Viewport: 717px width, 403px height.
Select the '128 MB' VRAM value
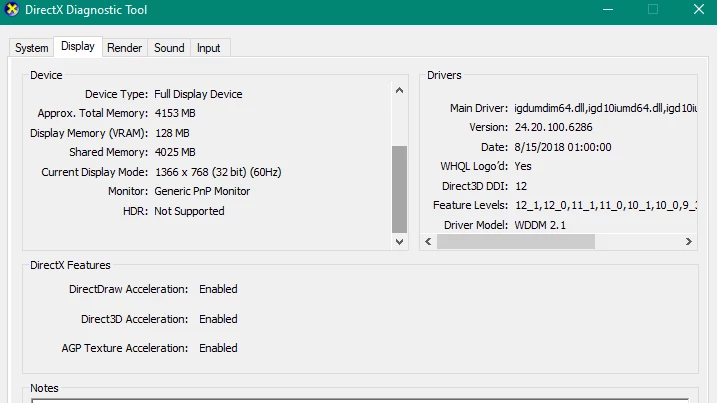click(172, 133)
